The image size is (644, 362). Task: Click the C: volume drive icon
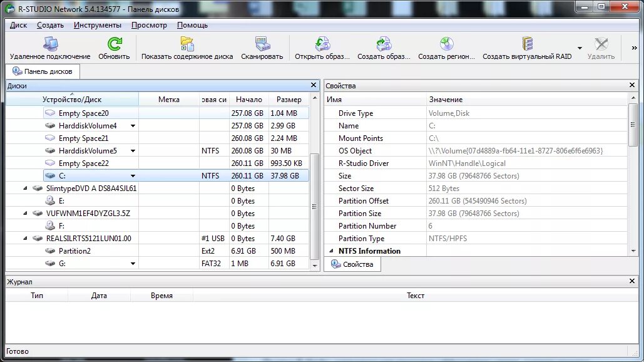(x=50, y=176)
